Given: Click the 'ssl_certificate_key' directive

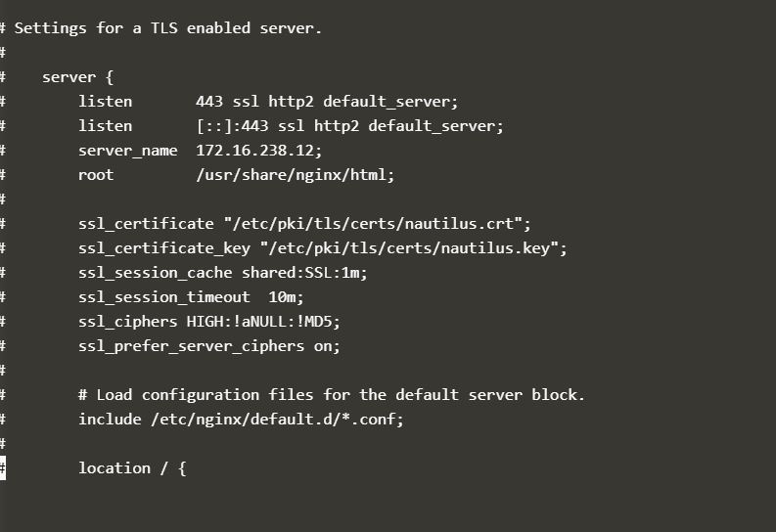Looking at the screenshot, I should pos(163,248).
